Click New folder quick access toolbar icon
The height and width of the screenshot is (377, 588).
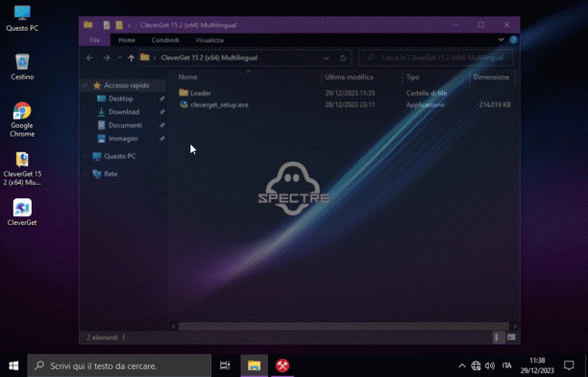(x=119, y=25)
